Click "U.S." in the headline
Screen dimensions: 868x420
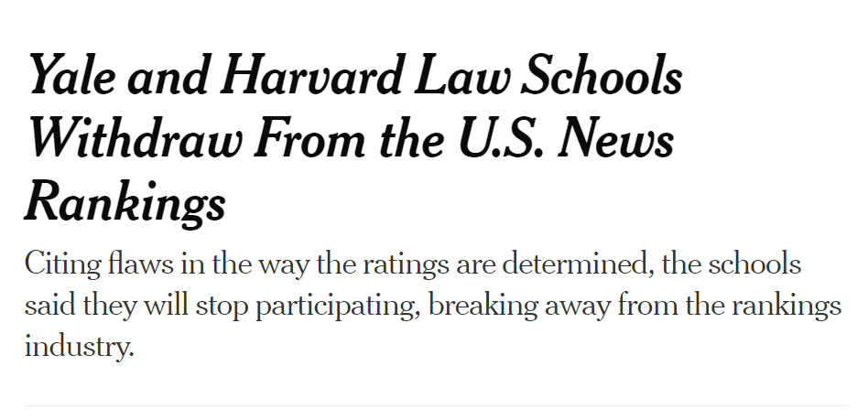coord(501,138)
